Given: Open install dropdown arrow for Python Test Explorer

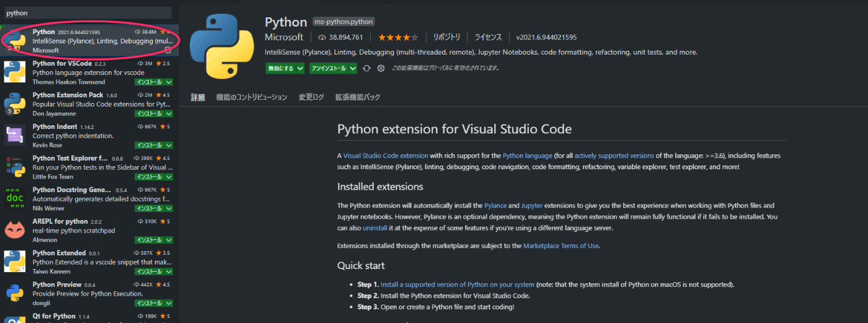Looking at the screenshot, I should point(169,177).
